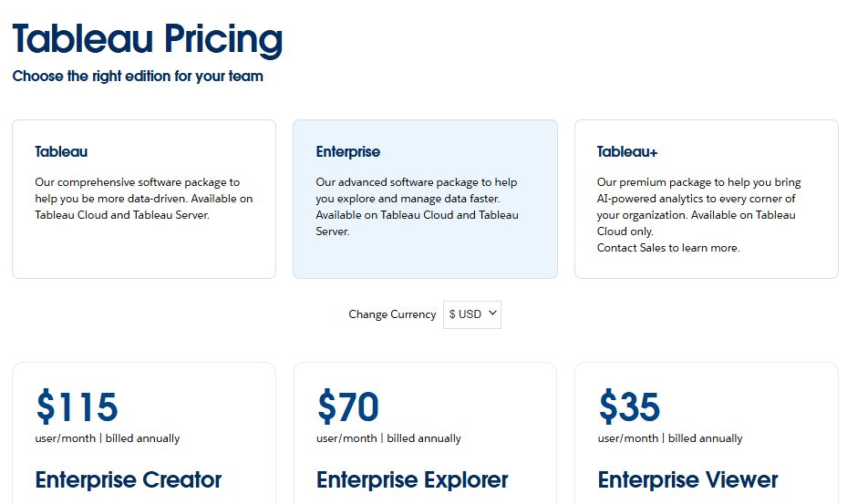Click the $115 price
847x504 pixels.
point(77,406)
